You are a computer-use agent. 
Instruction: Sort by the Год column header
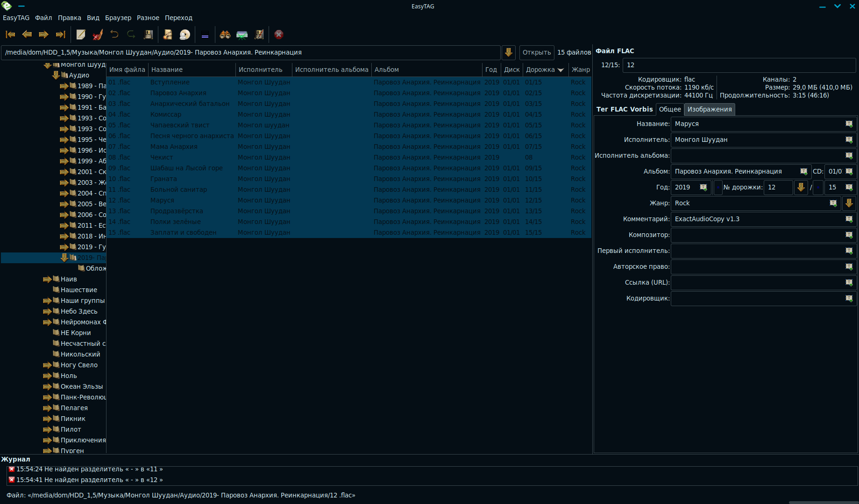pyautogui.click(x=491, y=70)
